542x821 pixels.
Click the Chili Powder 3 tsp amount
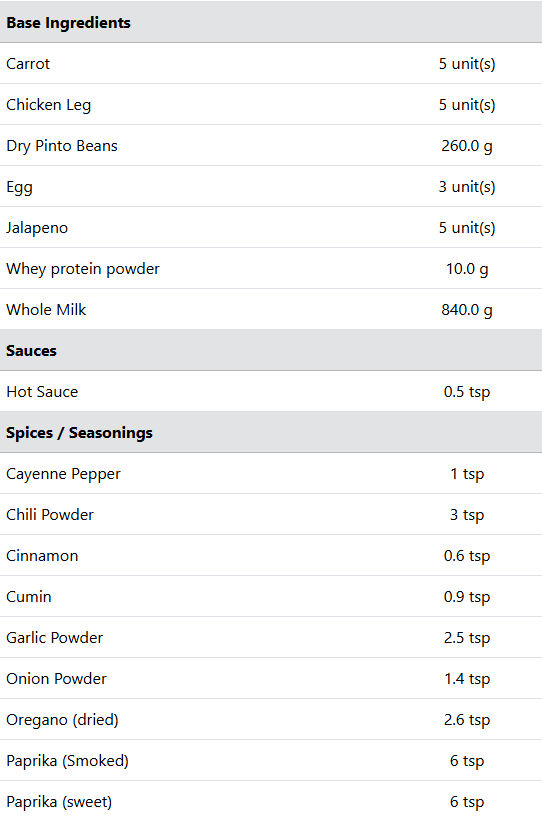pyautogui.click(x=467, y=515)
